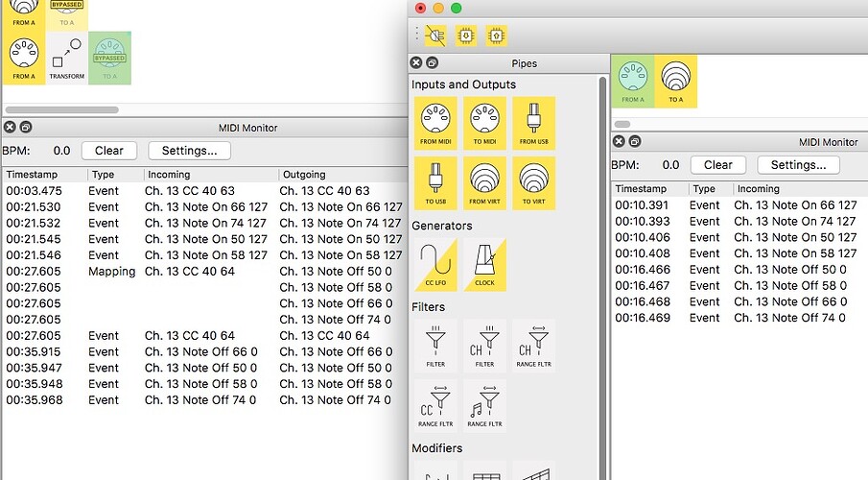Select the TO MIDI pipe in the Pipes panel
This screenshot has width=868, height=480.
[485, 123]
